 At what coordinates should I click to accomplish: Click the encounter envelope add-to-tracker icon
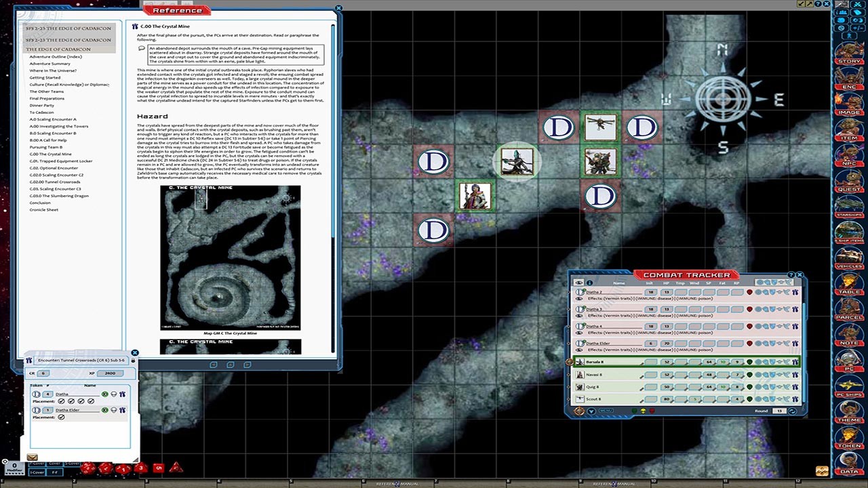point(32,457)
